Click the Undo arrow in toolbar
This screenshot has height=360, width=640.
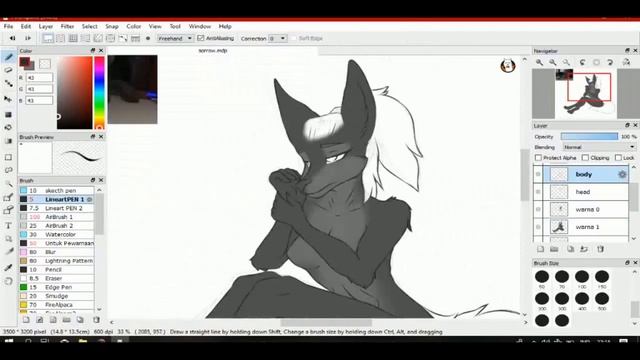click(12, 38)
